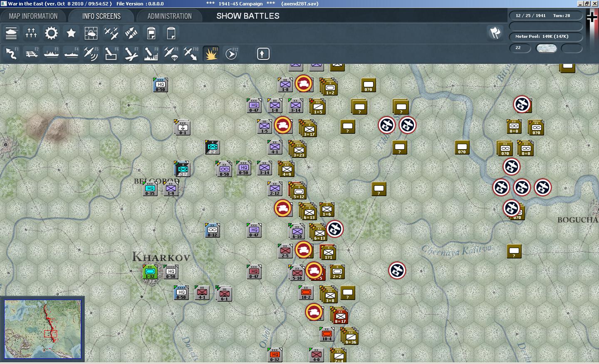
Task: Click the up-arrow build up button
Action: [263, 54]
